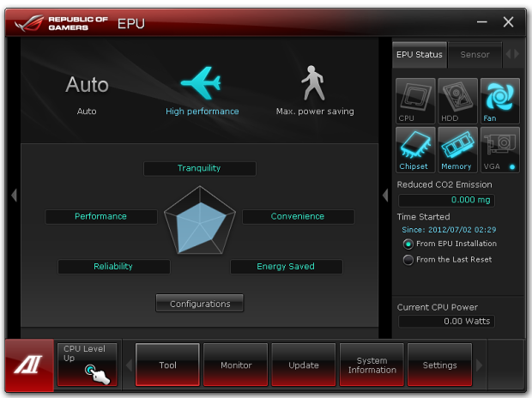Screen dimensions: 532x398
Task: Click the CPU status icon
Action: click(x=415, y=100)
